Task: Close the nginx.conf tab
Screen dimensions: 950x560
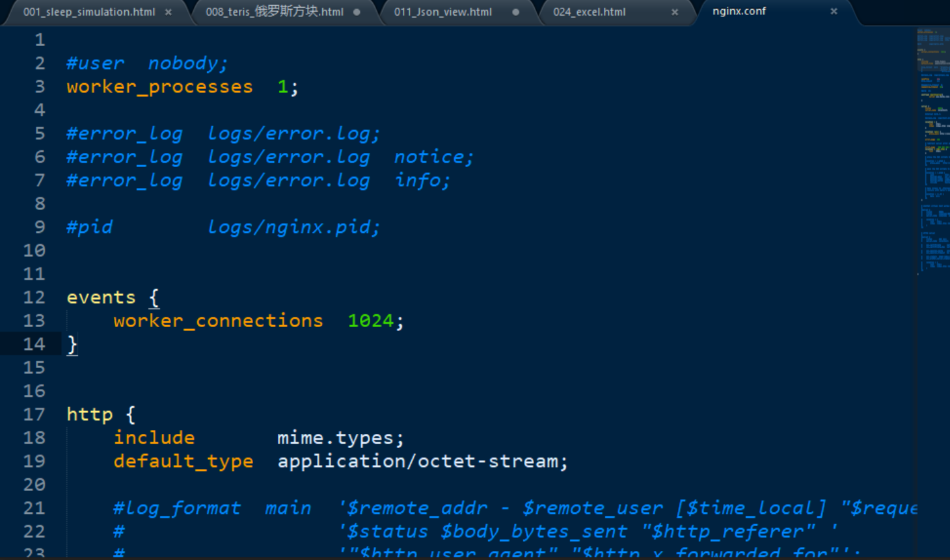Action: click(x=834, y=11)
